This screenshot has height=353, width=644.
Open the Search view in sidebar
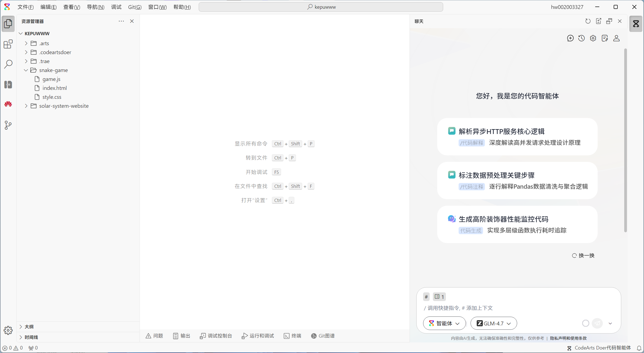pyautogui.click(x=8, y=64)
